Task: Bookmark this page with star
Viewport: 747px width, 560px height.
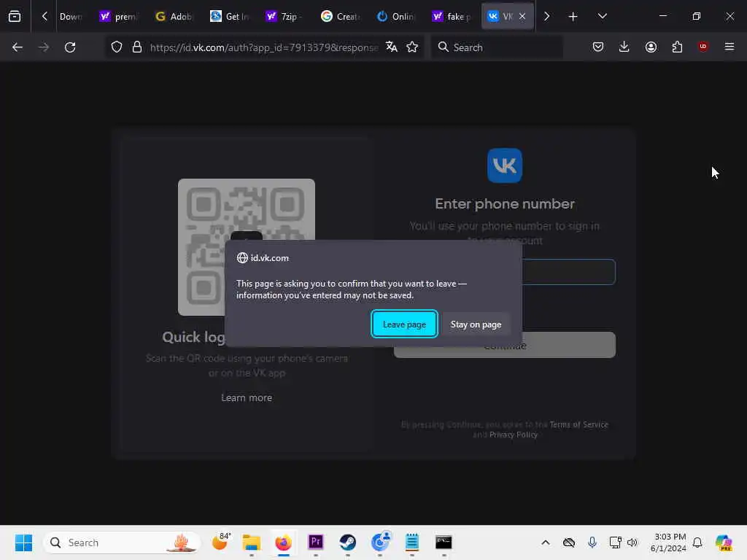Action: click(x=412, y=47)
